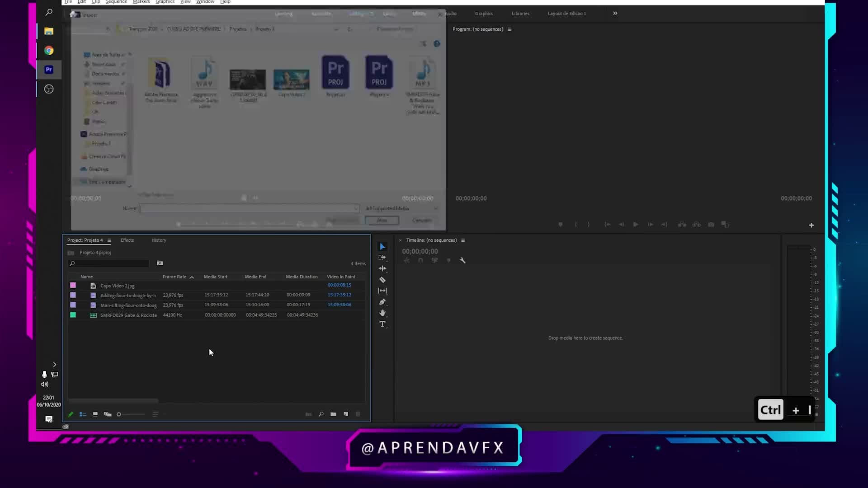The image size is (868, 488).
Task: Open Timeline Display Settings wrench
Action: point(462,260)
